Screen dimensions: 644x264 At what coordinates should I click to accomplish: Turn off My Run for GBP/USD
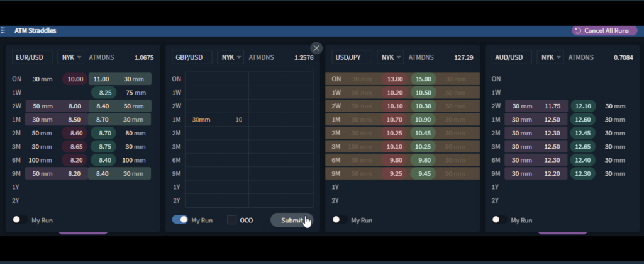pyautogui.click(x=180, y=220)
